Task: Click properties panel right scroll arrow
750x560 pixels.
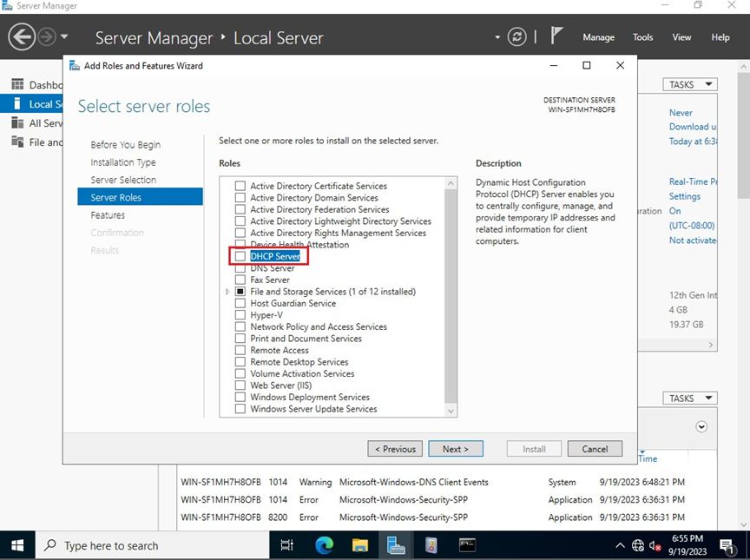Action: (711, 345)
